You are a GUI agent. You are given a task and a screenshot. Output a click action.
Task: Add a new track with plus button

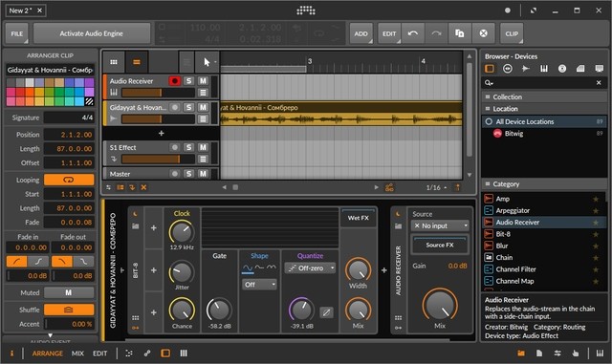(x=162, y=134)
